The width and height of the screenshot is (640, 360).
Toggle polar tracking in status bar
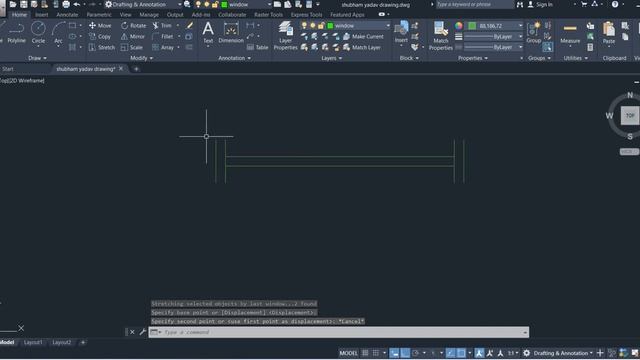(x=416, y=353)
